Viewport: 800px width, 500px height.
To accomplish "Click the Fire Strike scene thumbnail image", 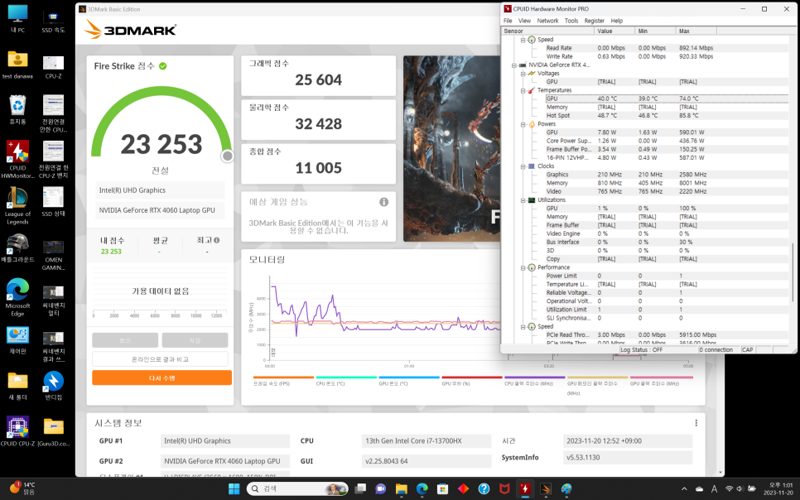I will tap(452, 148).
